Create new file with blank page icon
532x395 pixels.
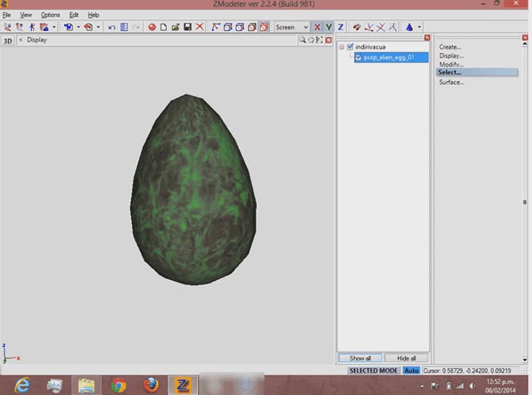point(164,27)
